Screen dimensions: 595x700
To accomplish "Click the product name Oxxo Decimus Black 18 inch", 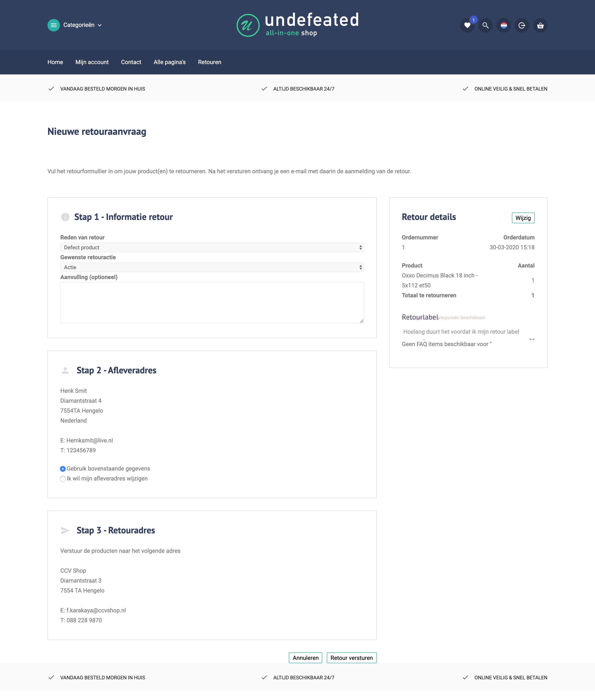I will point(439,281).
